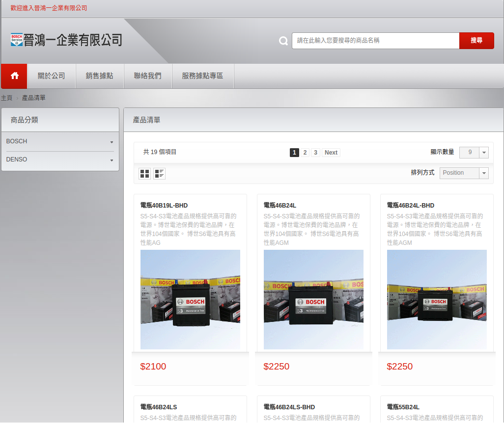The width and height of the screenshot is (504, 423).
Task: Click the Bosch Service logo
Action: click(x=17, y=40)
